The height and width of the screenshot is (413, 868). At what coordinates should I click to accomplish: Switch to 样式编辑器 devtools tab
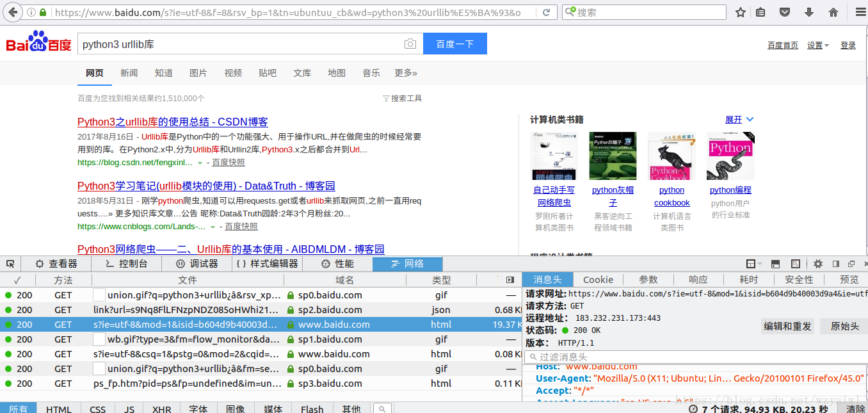267,264
